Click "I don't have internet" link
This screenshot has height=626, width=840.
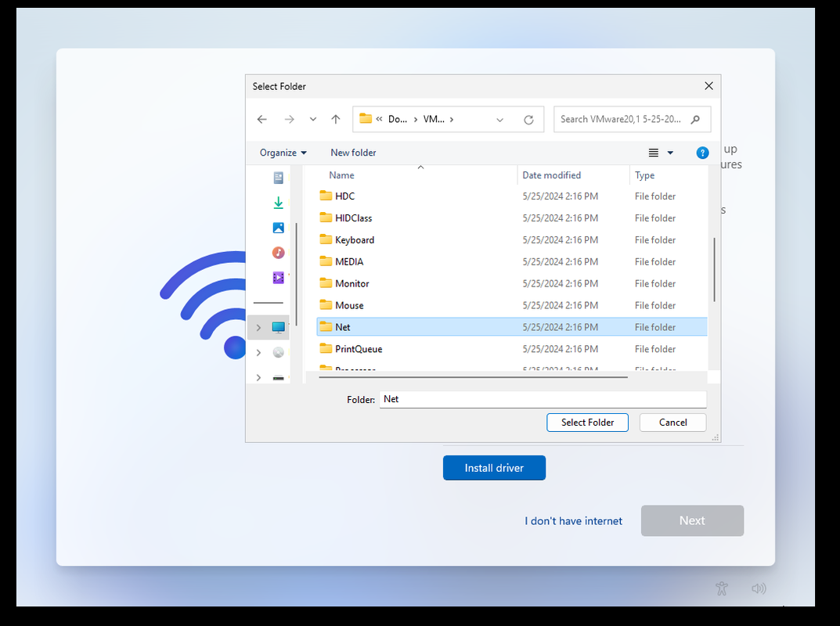573,521
